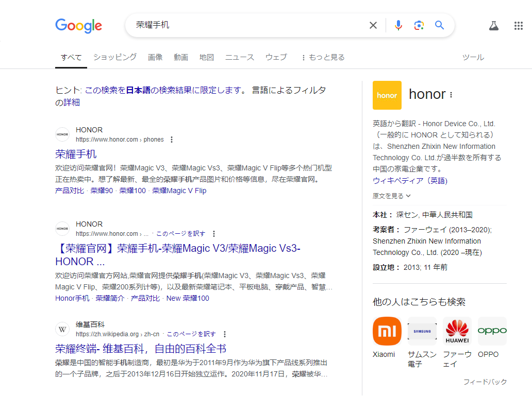Open the 荣耀90 sitelink

click(x=102, y=191)
